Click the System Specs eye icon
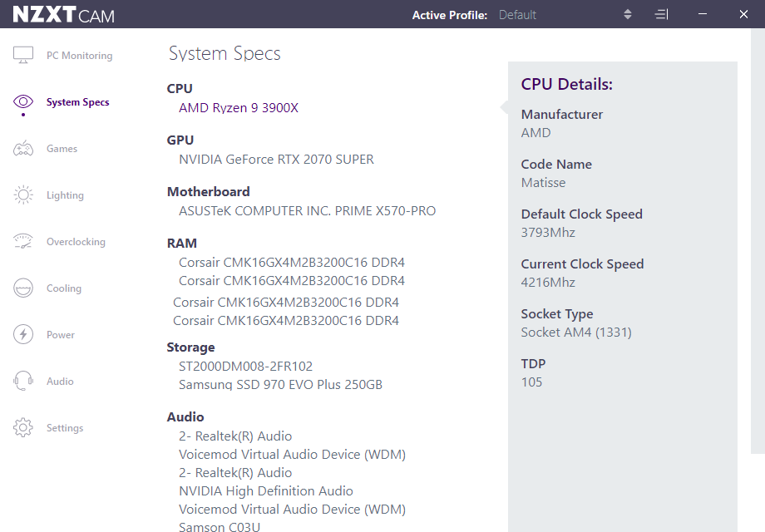The height and width of the screenshot is (532, 765). pyautogui.click(x=23, y=101)
